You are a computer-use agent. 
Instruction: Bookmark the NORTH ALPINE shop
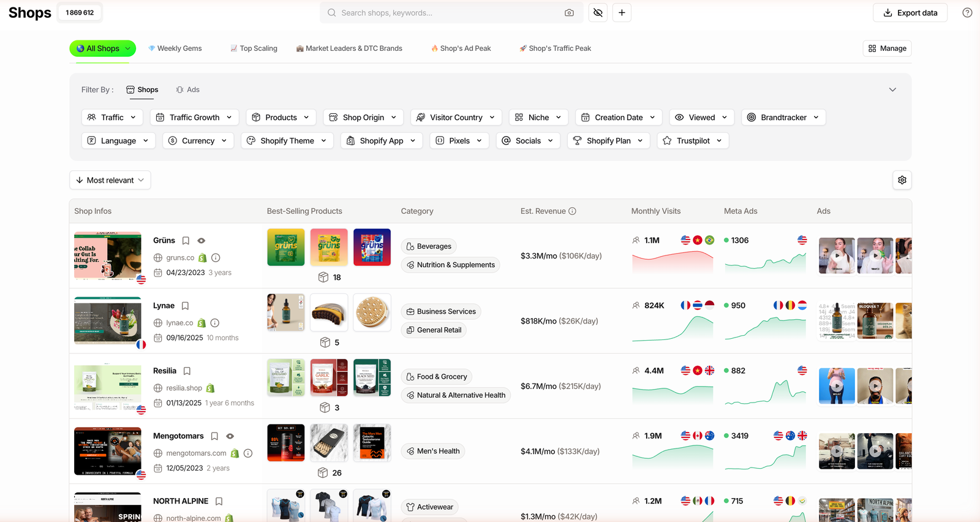tap(219, 501)
